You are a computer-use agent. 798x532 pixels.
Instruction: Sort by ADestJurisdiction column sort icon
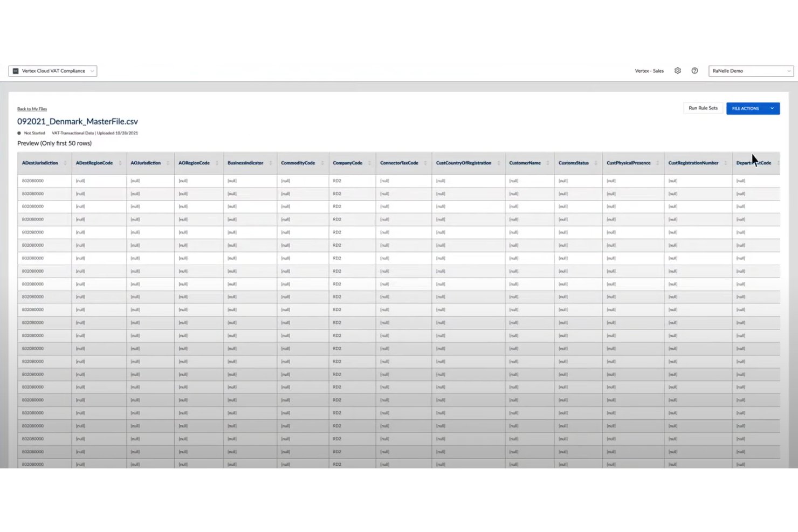coord(65,163)
